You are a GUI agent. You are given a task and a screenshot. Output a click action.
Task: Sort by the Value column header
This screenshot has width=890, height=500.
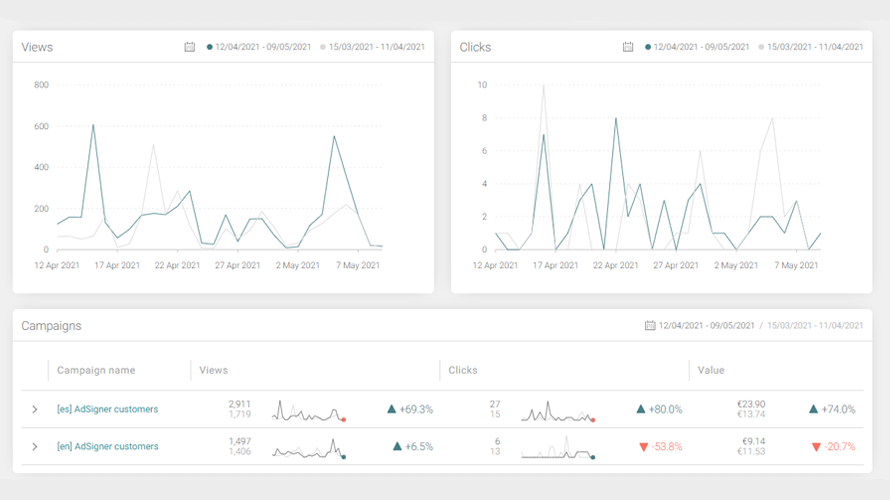click(x=711, y=370)
